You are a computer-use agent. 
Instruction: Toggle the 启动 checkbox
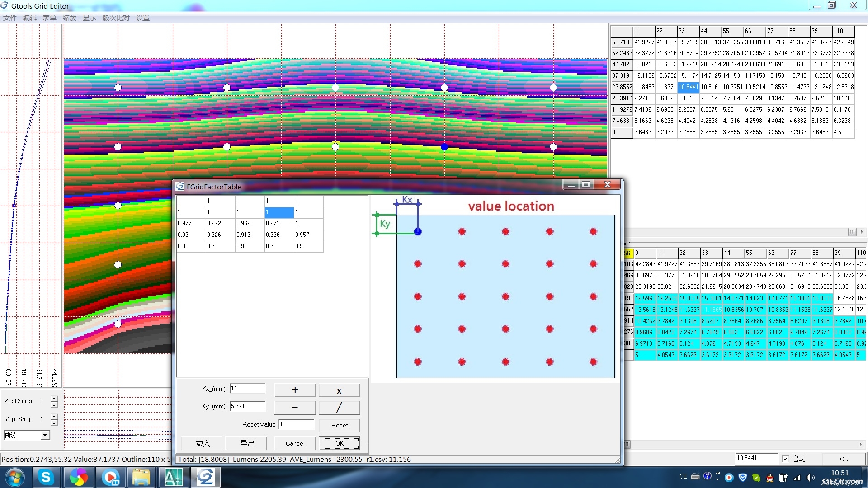[x=785, y=459]
